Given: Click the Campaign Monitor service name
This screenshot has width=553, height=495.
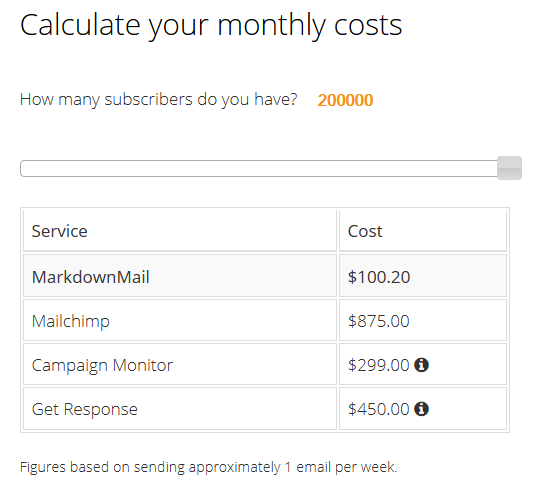Looking at the screenshot, I should coord(102,365).
